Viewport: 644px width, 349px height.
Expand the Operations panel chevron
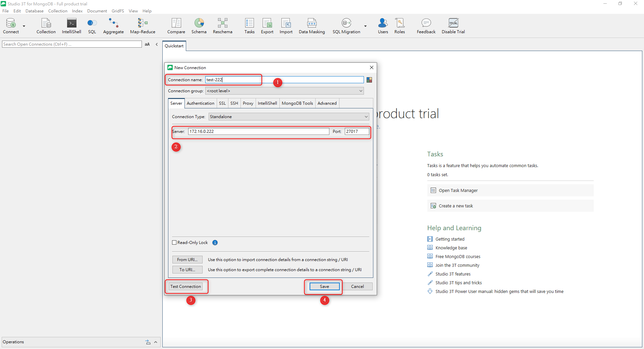[x=156, y=342]
